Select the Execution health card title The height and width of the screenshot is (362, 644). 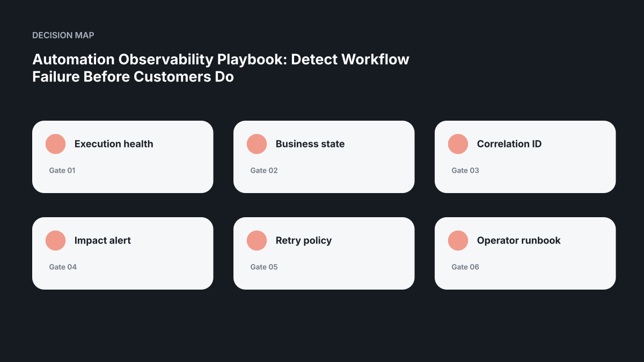114,144
